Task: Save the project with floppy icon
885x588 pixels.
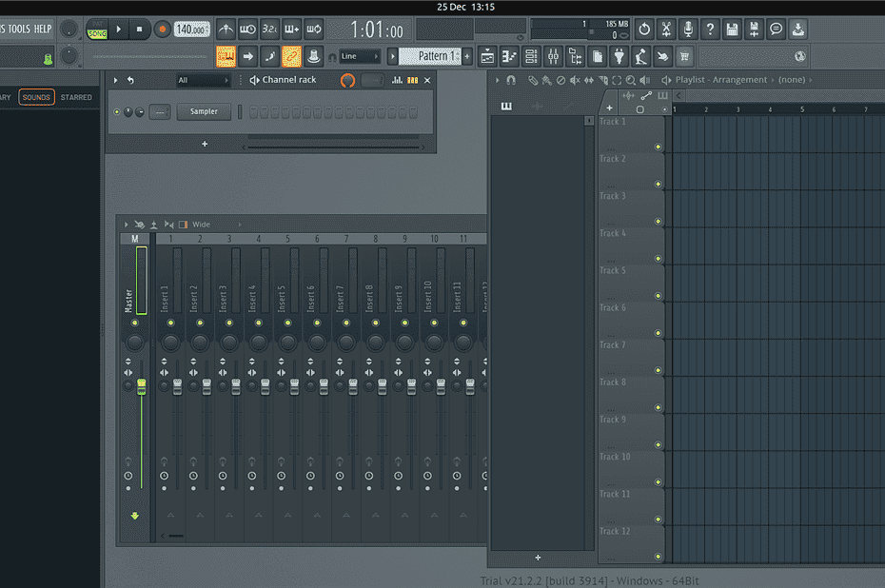Action: tap(732, 29)
